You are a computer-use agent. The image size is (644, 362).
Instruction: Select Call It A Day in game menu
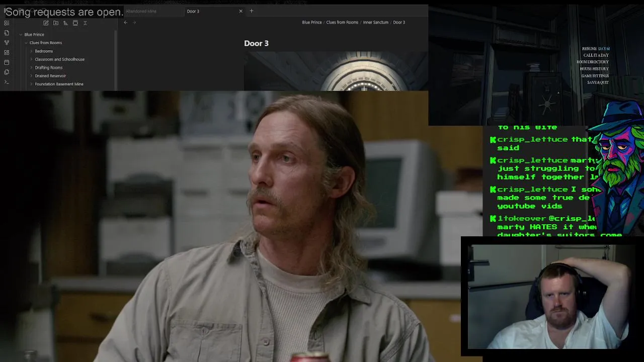click(596, 55)
